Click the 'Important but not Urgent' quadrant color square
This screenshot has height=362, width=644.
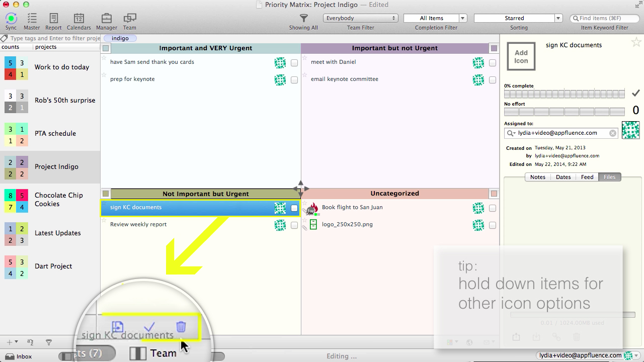[494, 49]
